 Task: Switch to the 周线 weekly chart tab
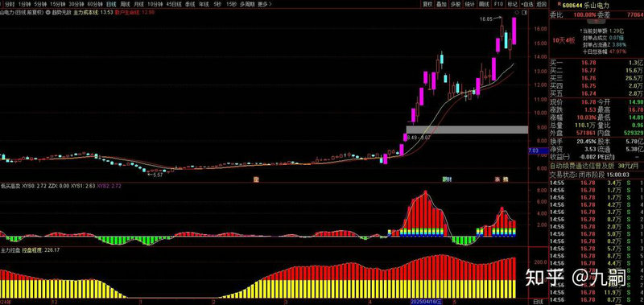(125, 4)
